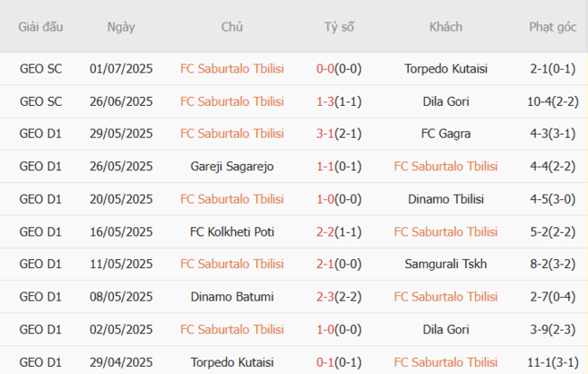Open FC Gagra team link
The width and height of the screenshot is (588, 374).
point(445,134)
